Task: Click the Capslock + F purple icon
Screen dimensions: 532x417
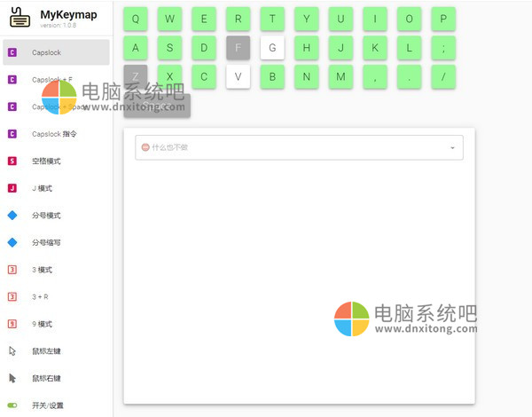Action: click(x=12, y=80)
